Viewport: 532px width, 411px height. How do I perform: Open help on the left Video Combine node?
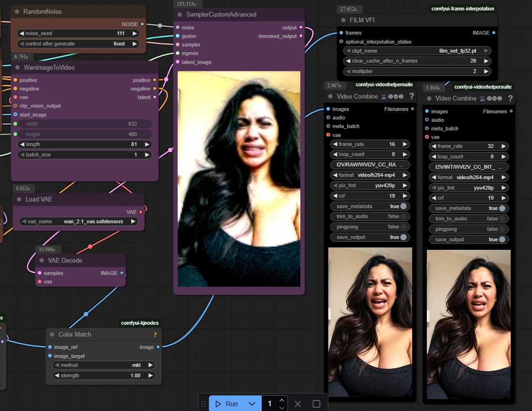pyautogui.click(x=412, y=96)
